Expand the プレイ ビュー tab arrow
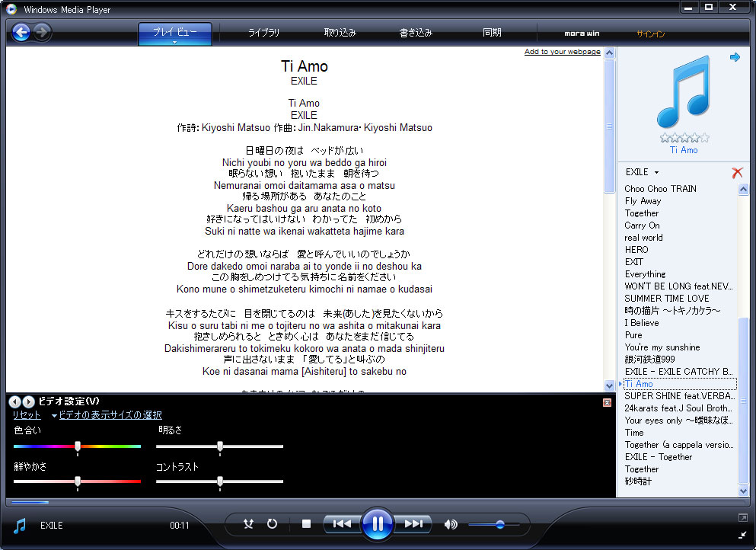The image size is (756, 550). (x=175, y=43)
